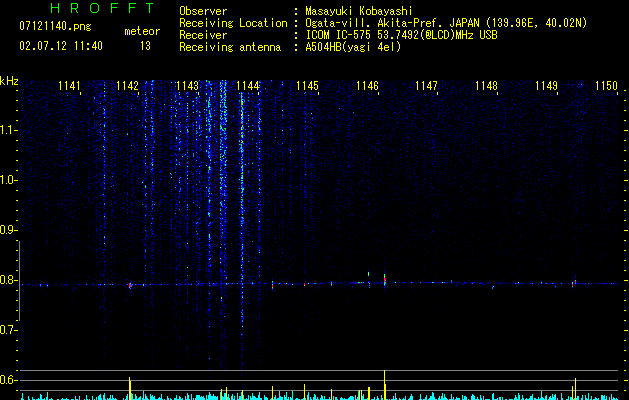Screen dimensions: 629x400
Task: Click the 0.9 kHz frequency label
Action: 8,230
